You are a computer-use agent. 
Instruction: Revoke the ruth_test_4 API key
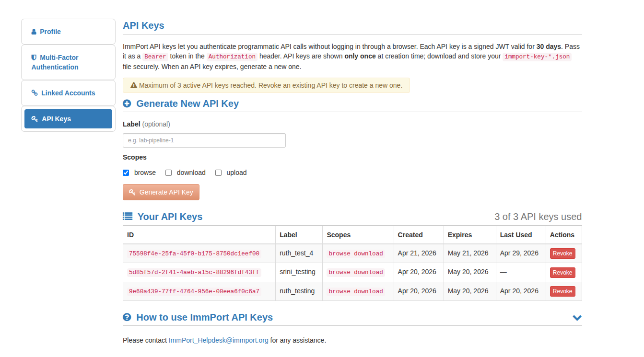coord(562,253)
